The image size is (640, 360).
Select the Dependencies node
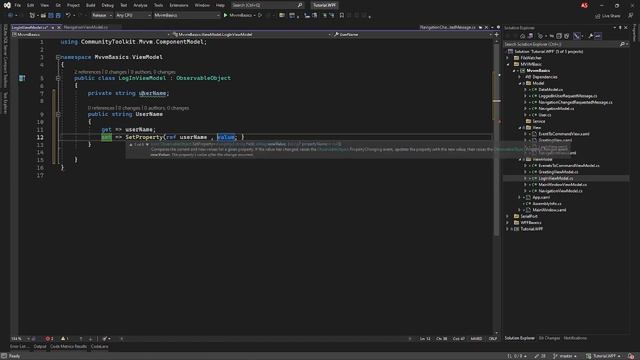pos(544,77)
